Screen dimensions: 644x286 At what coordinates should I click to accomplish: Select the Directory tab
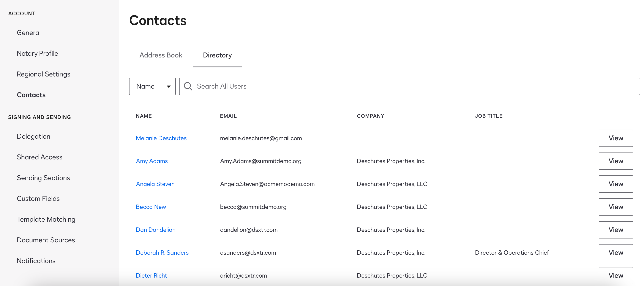[x=217, y=55]
